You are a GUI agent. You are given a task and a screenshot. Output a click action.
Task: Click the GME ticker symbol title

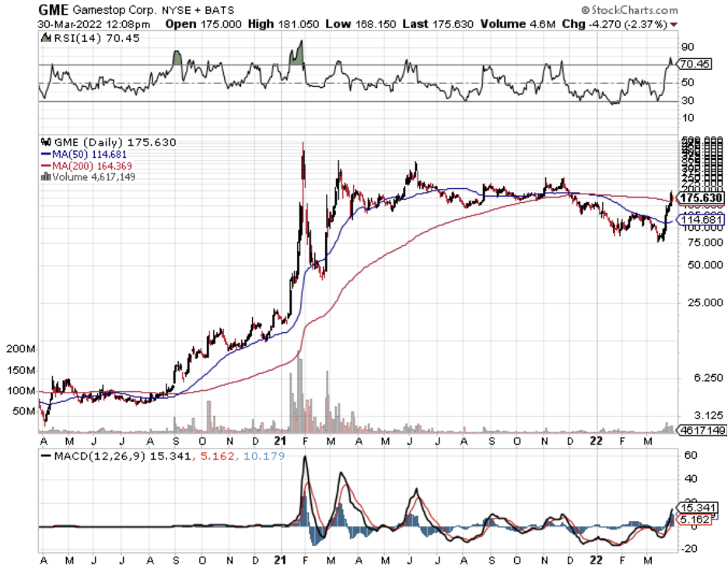[x=53, y=10]
